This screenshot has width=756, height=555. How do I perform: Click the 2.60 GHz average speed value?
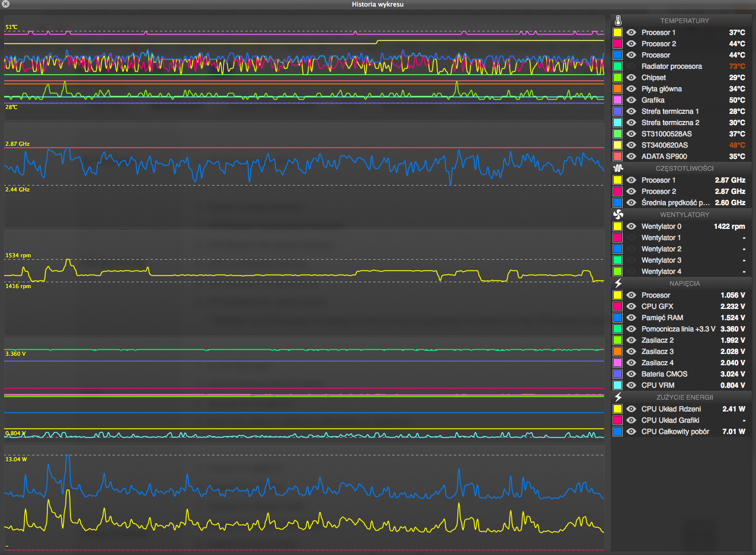[730, 203]
